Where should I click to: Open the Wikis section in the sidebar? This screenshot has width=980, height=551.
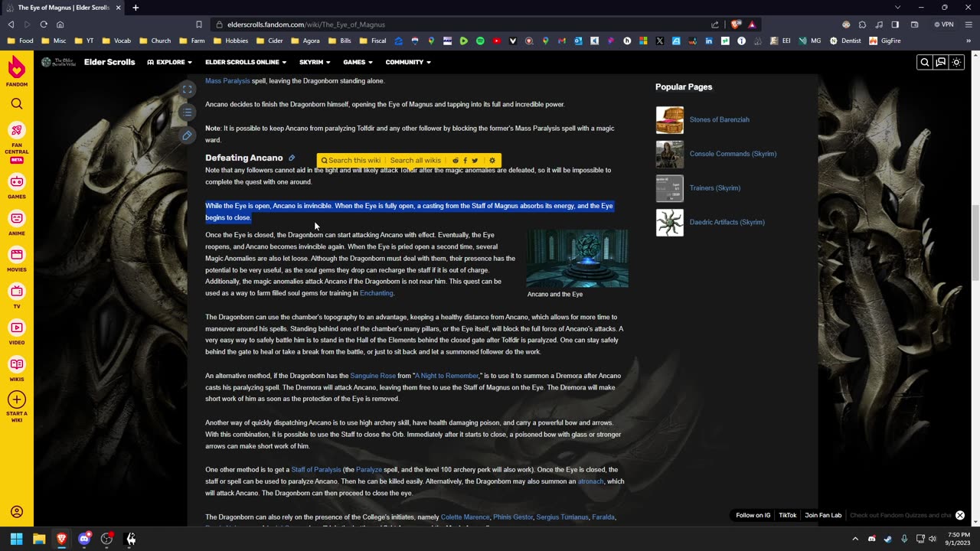pos(17,369)
